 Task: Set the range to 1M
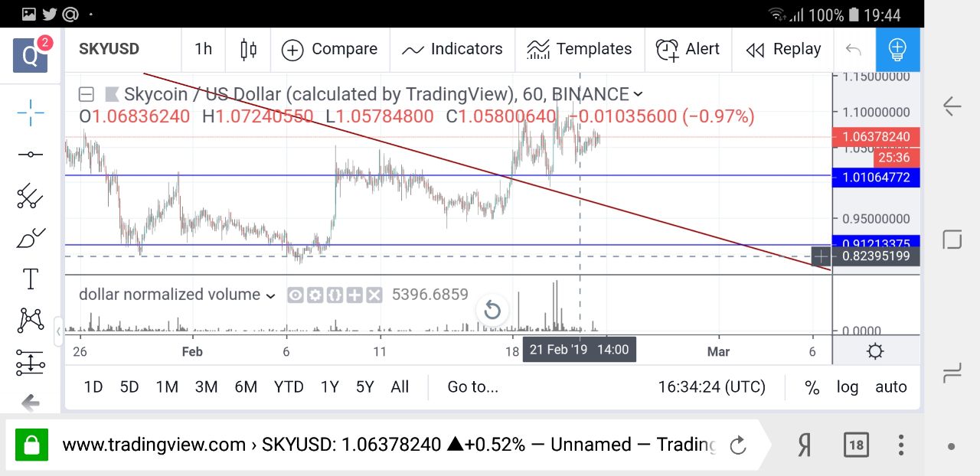coord(167,387)
